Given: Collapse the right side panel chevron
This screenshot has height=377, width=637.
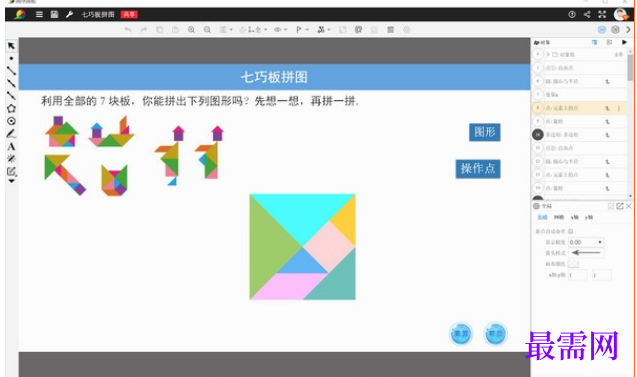Looking at the screenshot, I should (628, 30).
